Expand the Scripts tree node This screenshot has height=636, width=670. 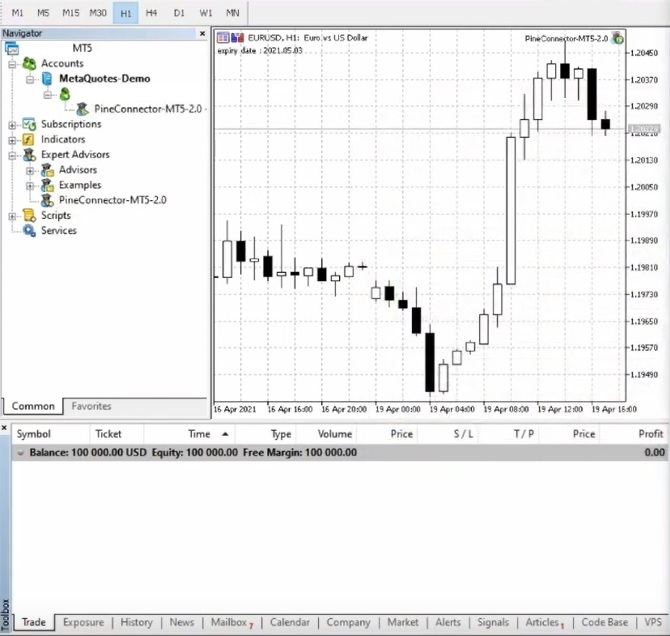12,216
